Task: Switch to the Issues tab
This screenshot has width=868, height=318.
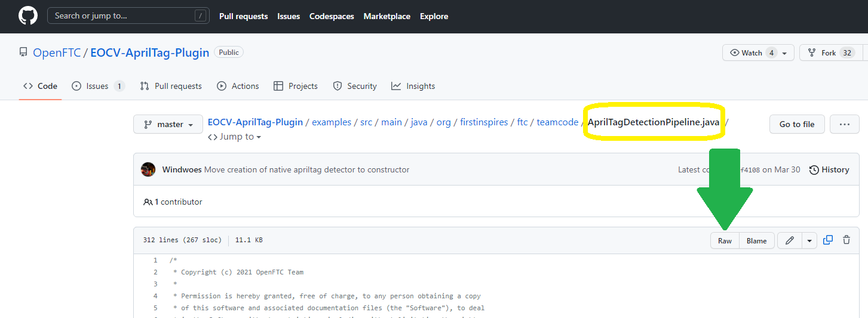Action: (97, 86)
